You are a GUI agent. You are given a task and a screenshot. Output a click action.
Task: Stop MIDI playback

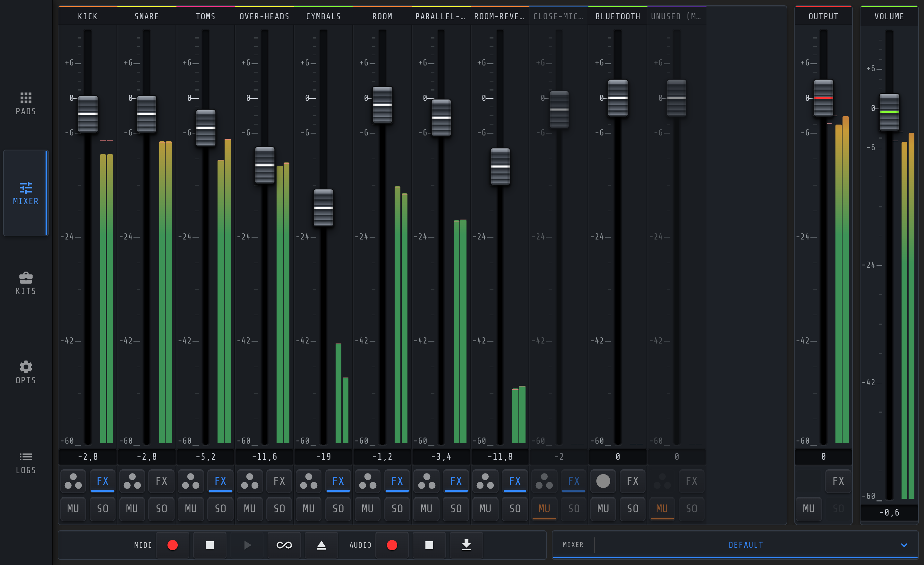210,545
